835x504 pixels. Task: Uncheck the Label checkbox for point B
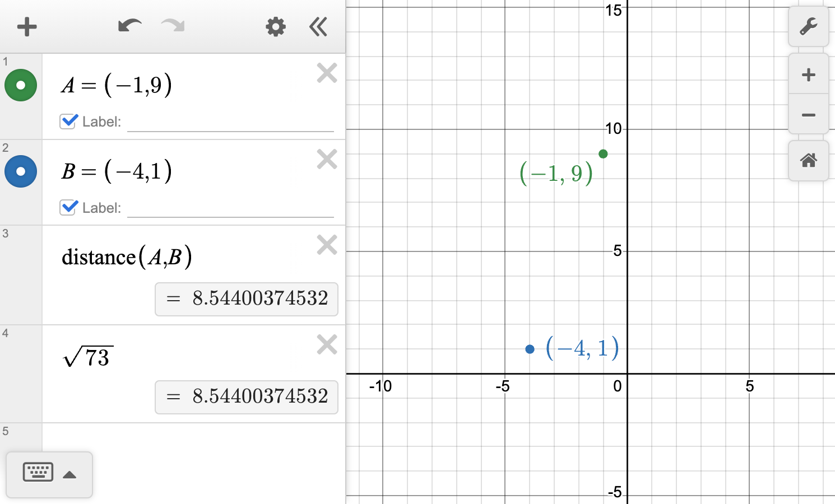tap(68, 207)
